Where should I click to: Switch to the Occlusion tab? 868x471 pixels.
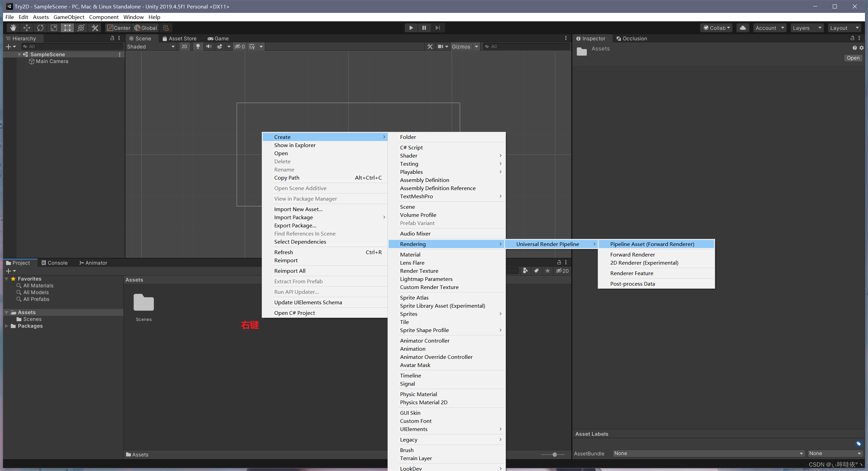pos(632,39)
